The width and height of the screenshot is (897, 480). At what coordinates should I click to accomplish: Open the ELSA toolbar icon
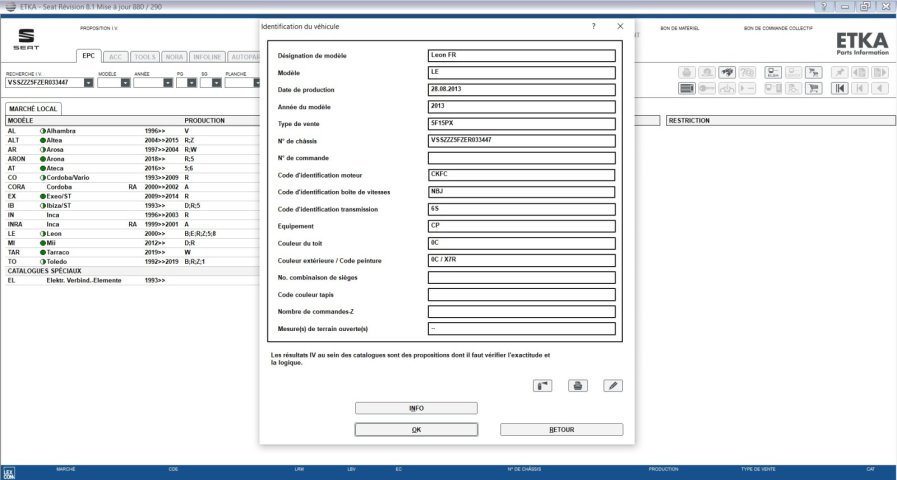(773, 73)
